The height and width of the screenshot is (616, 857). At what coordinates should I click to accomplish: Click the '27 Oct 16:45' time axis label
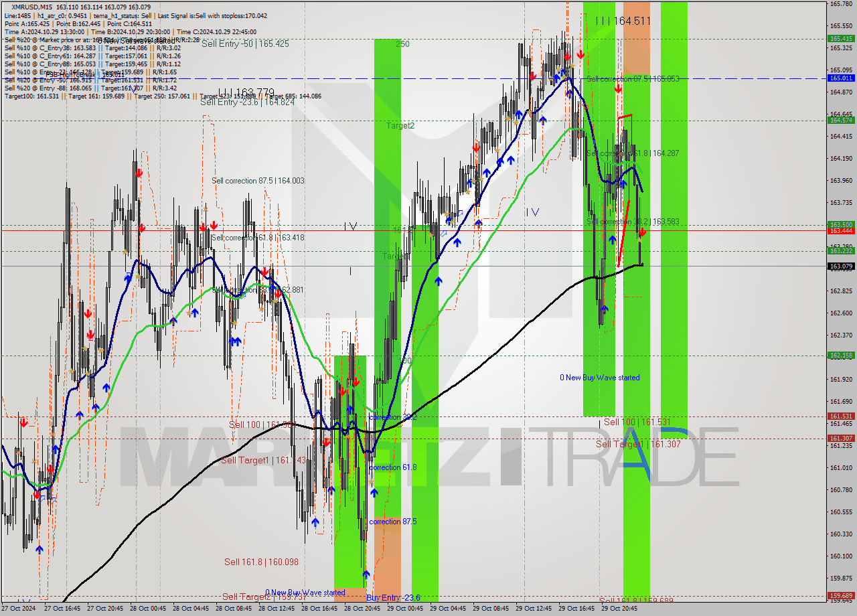click(62, 609)
